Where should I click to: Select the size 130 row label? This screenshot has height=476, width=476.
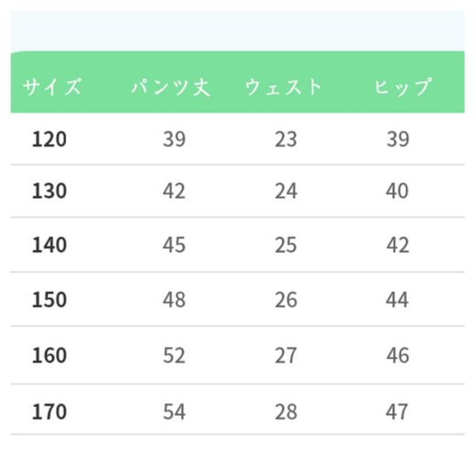(49, 191)
